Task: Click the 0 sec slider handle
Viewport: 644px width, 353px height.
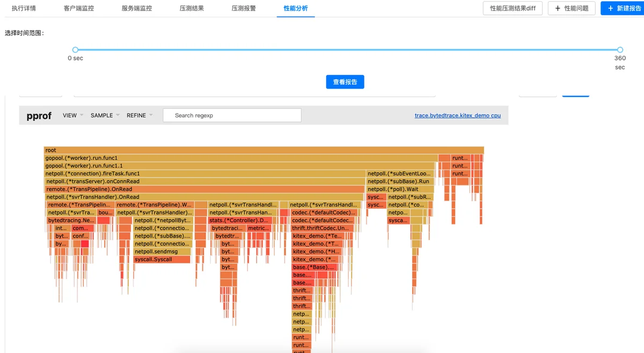Action: [75, 50]
